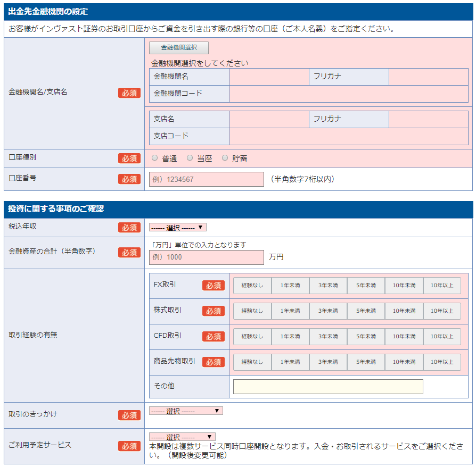Choose 1年未満 for CFD取引
476x467 pixels.
coord(290,336)
